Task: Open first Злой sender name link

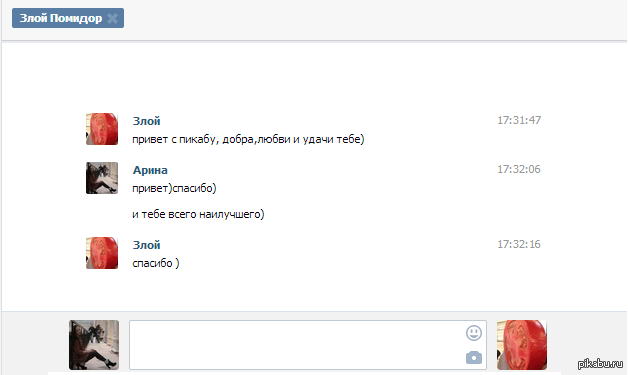Action: [x=147, y=121]
